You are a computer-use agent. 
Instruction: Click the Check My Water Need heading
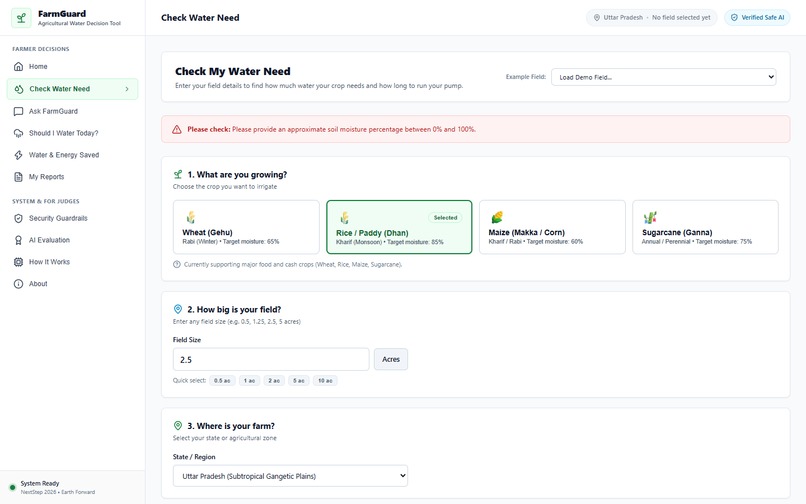pos(232,71)
